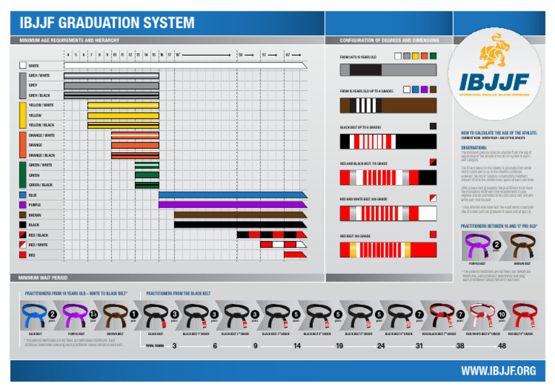Click the white belt bar in the age chart

point(186,66)
